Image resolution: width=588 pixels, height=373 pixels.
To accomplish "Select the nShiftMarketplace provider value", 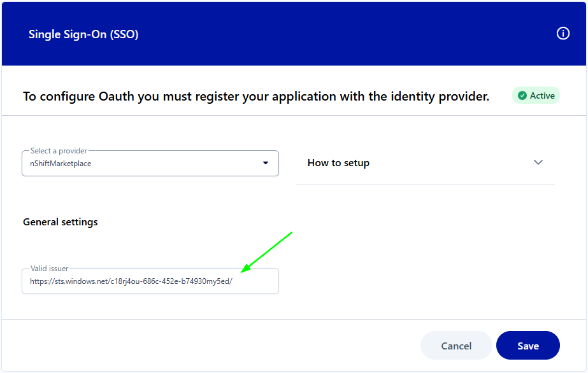I will pos(61,164).
